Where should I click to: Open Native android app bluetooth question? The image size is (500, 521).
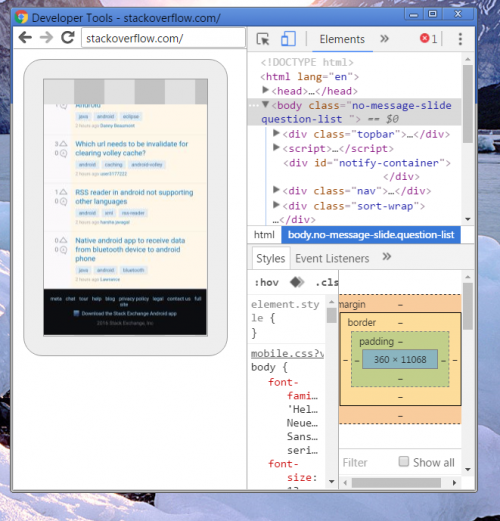pyautogui.click(x=130, y=249)
